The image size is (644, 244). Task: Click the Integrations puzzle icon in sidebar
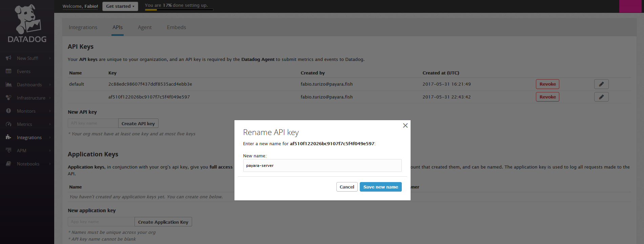tap(8, 137)
